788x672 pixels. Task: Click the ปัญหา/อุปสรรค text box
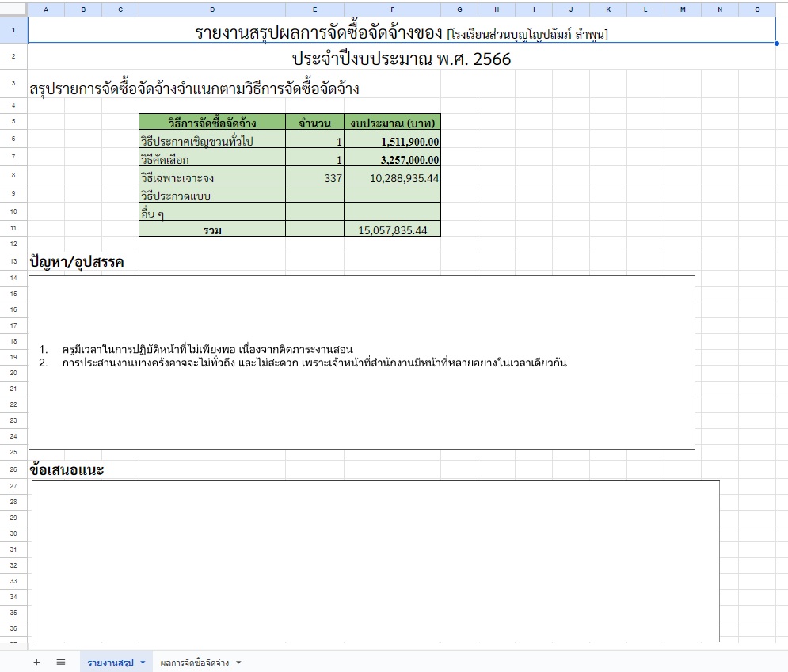(361, 362)
